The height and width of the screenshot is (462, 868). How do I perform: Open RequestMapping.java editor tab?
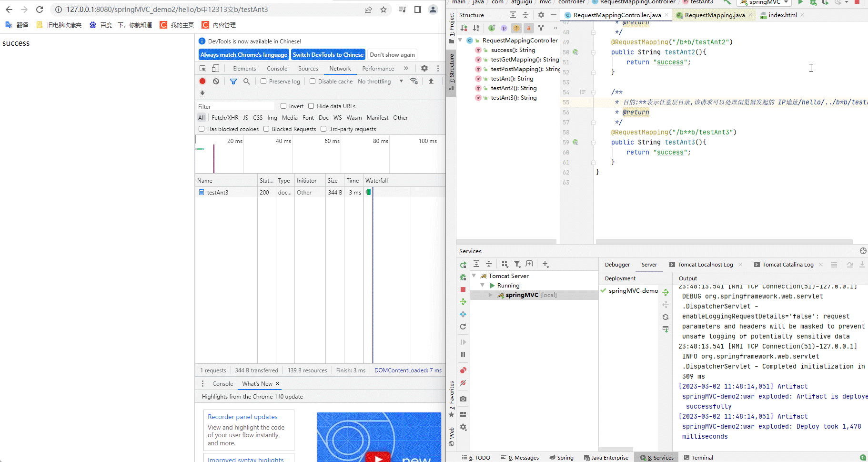[x=715, y=15]
